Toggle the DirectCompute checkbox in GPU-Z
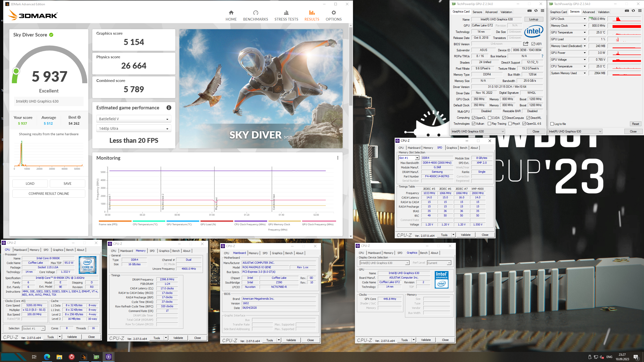Image resolution: width=644 pixels, height=362 pixels. 504,118
